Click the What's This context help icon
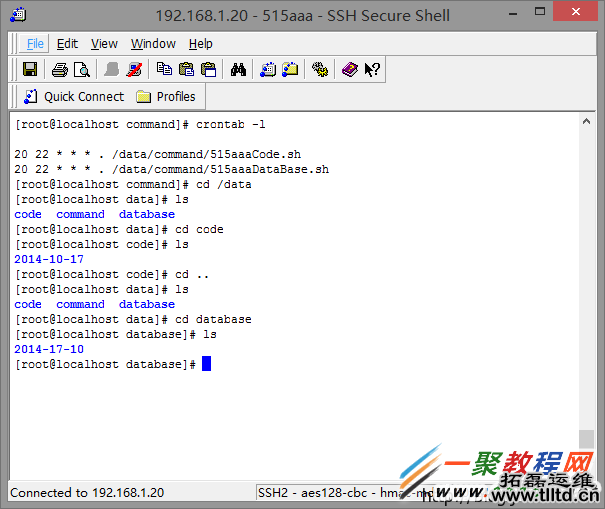Viewport: 605px width, 509px height. click(372, 69)
